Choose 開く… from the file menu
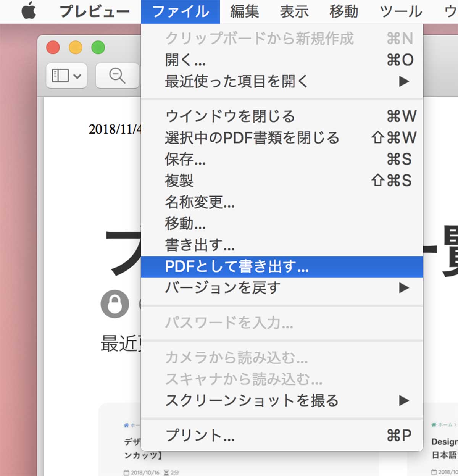The image size is (458, 476). click(x=282, y=60)
